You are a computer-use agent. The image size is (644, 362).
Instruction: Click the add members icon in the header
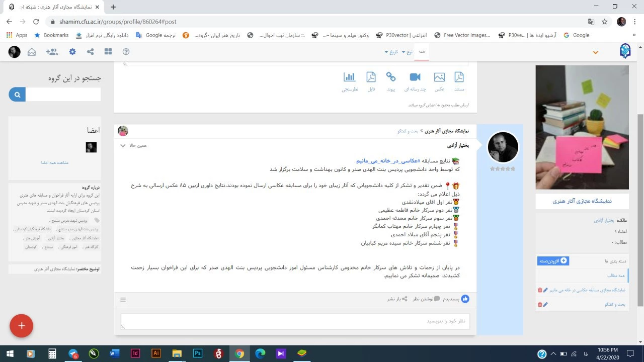51,52
